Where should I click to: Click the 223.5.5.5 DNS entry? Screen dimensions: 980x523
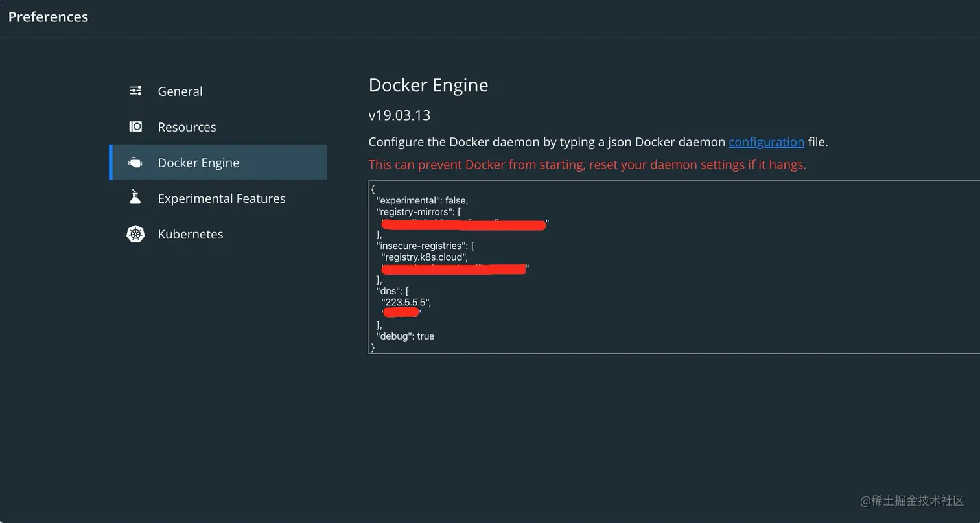click(x=405, y=302)
